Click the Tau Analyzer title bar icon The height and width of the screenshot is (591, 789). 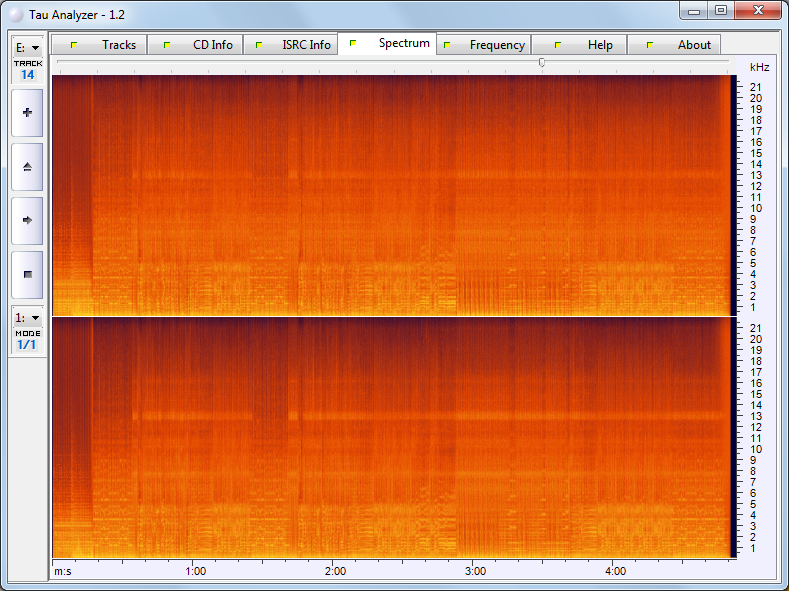coord(15,12)
